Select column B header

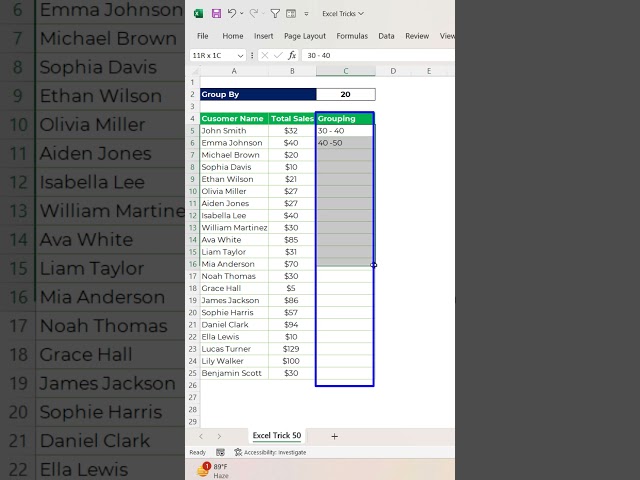292,71
